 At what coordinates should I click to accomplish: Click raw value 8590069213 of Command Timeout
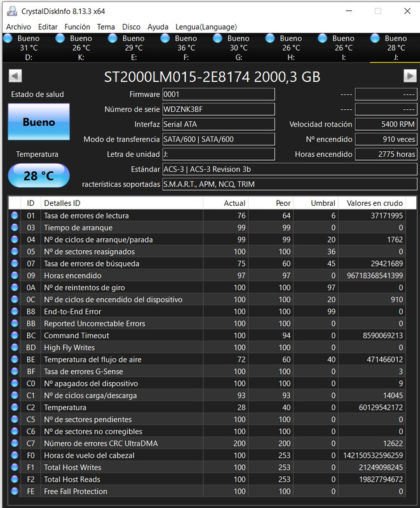pos(383,335)
